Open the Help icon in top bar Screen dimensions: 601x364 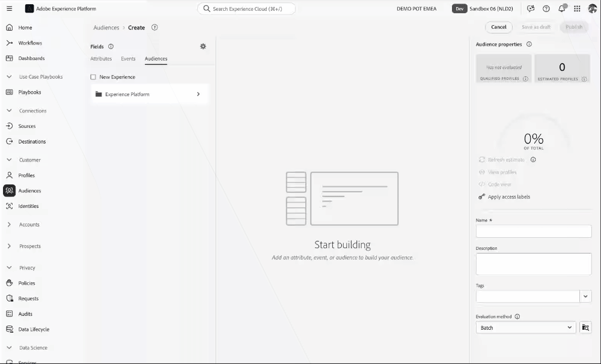coord(546,8)
